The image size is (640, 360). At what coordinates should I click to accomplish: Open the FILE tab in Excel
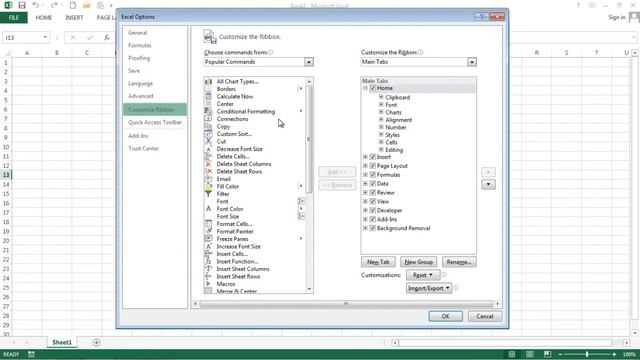pos(13,18)
